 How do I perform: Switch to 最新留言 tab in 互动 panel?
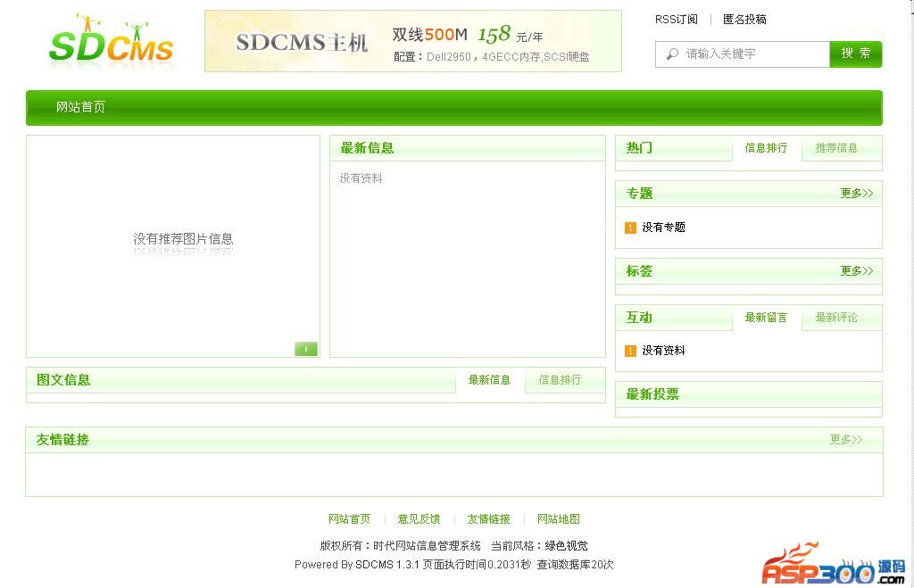[766, 318]
